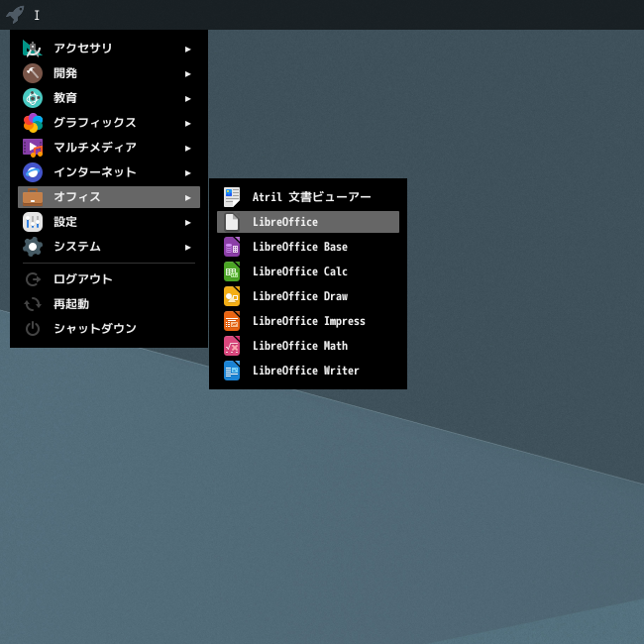Click the Atril document viewer icon
Image resolution: width=644 pixels, height=644 pixels.
232,197
